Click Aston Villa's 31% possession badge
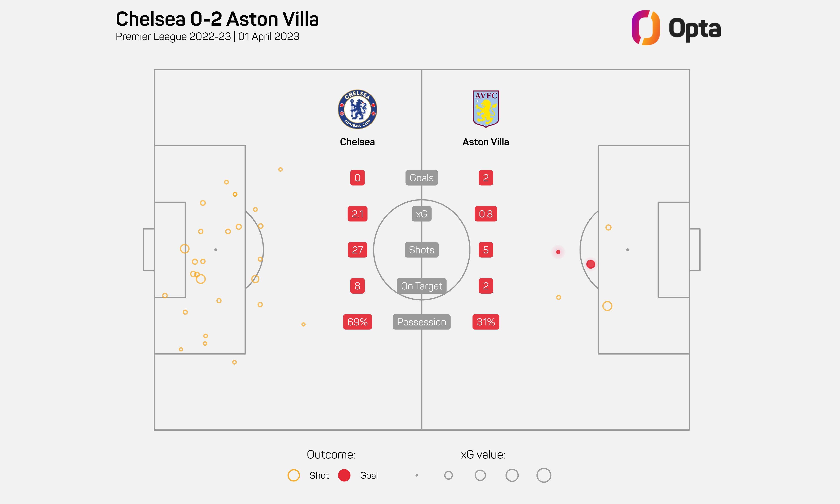840x504 pixels. pos(486,322)
